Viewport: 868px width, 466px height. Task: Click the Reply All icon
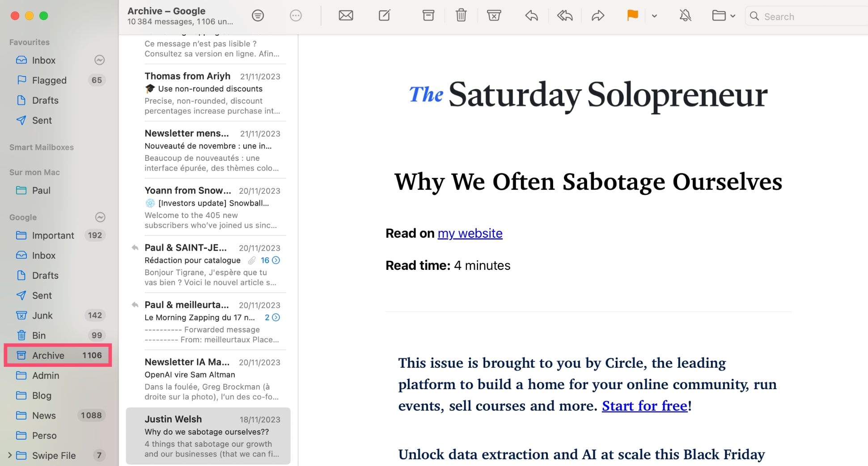pos(565,16)
